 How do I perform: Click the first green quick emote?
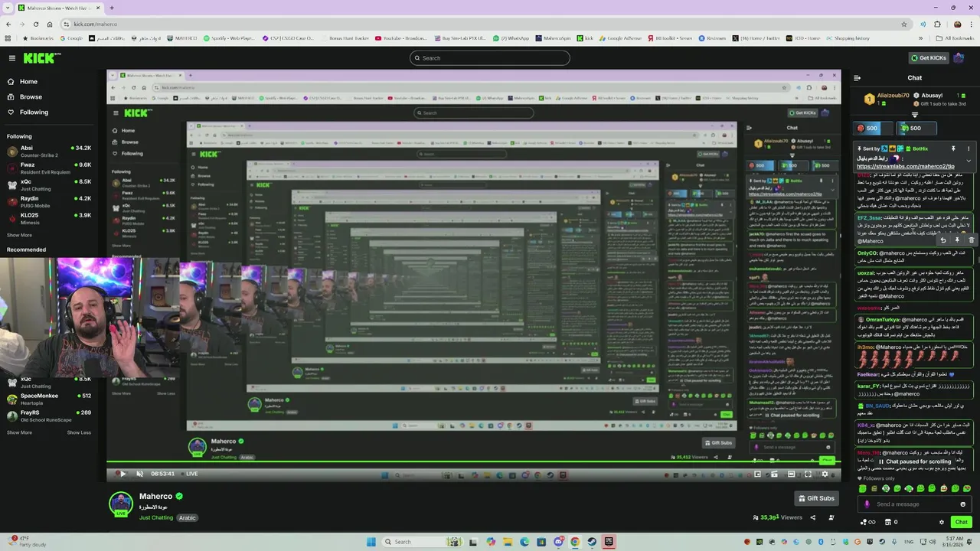(x=863, y=488)
